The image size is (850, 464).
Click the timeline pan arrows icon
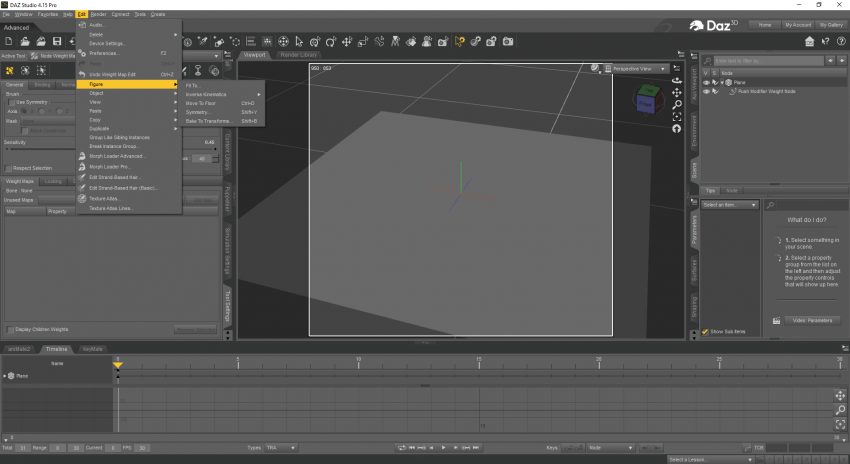(840, 396)
